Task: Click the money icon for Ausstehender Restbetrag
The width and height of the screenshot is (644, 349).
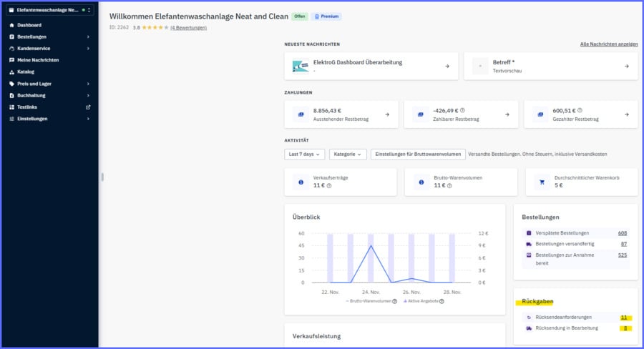Action: click(x=301, y=114)
